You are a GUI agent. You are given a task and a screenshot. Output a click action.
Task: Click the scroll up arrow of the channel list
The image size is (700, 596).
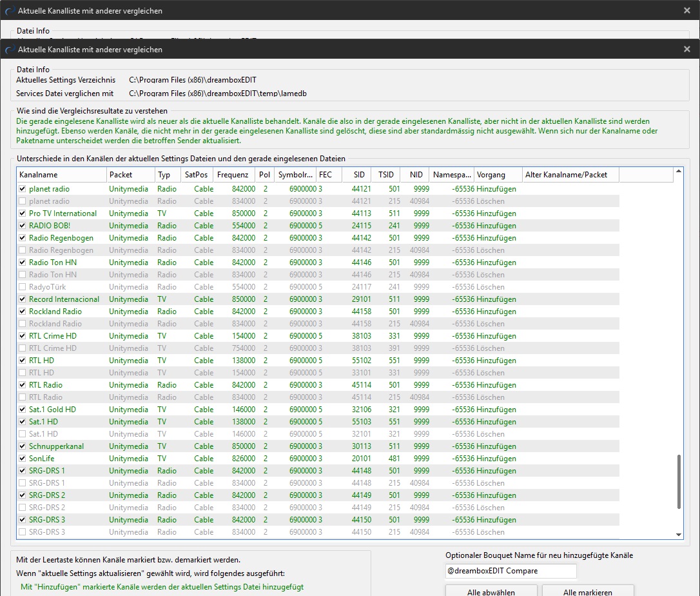(678, 172)
